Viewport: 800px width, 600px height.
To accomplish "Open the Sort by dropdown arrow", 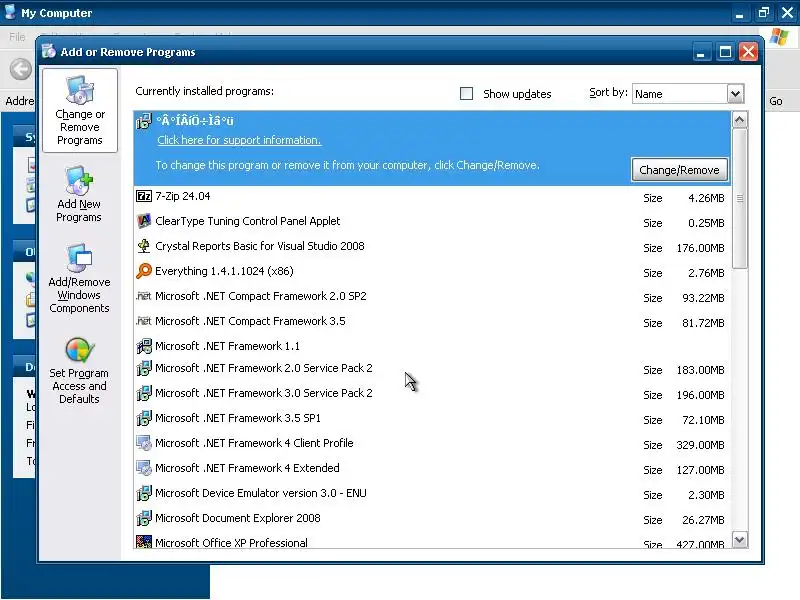I will (x=735, y=93).
